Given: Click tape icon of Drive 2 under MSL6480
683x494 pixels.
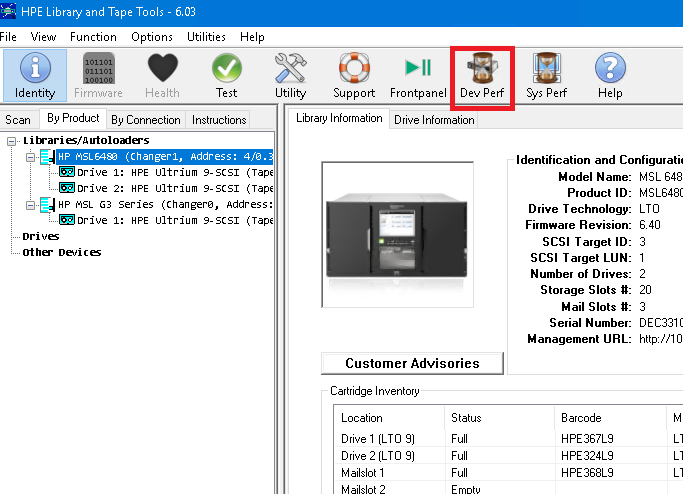Looking at the screenshot, I should point(67,188).
